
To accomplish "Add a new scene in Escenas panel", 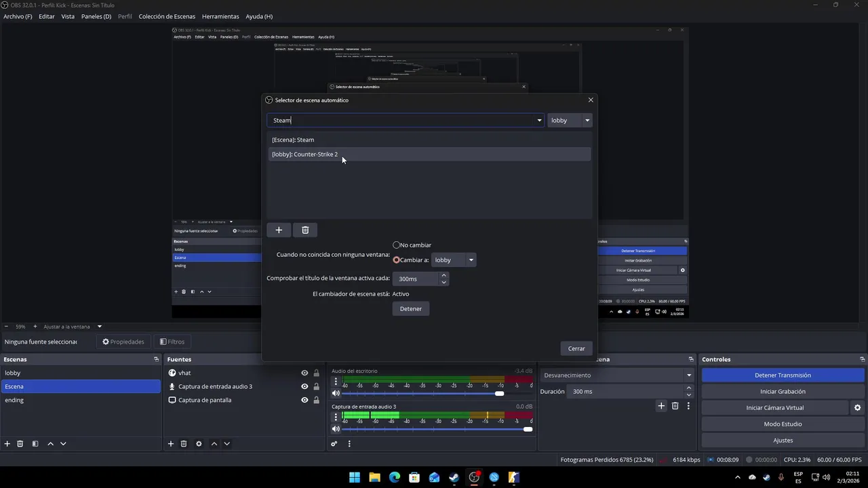I will pos(7,444).
